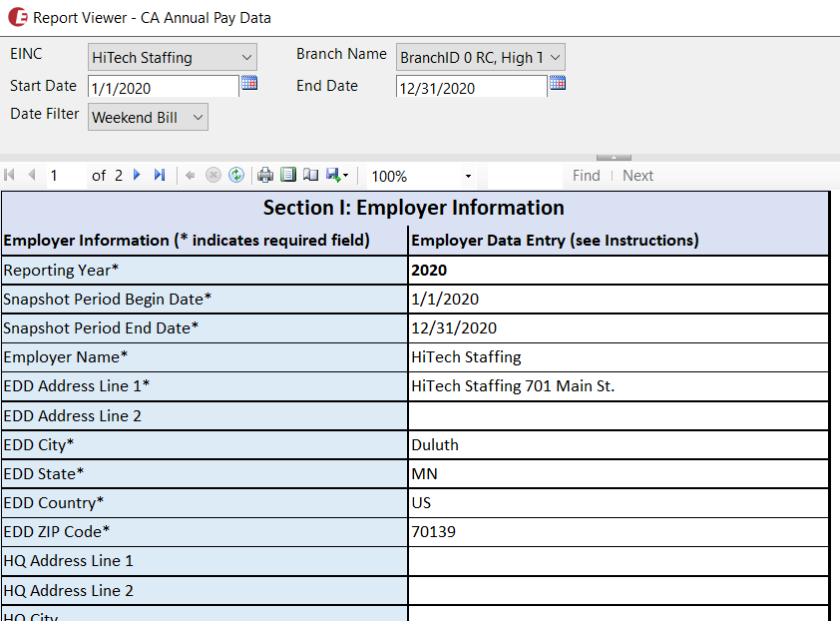The height and width of the screenshot is (621, 840).
Task: Open the EINC HiTech Staffing dropdown
Action: pyautogui.click(x=172, y=58)
